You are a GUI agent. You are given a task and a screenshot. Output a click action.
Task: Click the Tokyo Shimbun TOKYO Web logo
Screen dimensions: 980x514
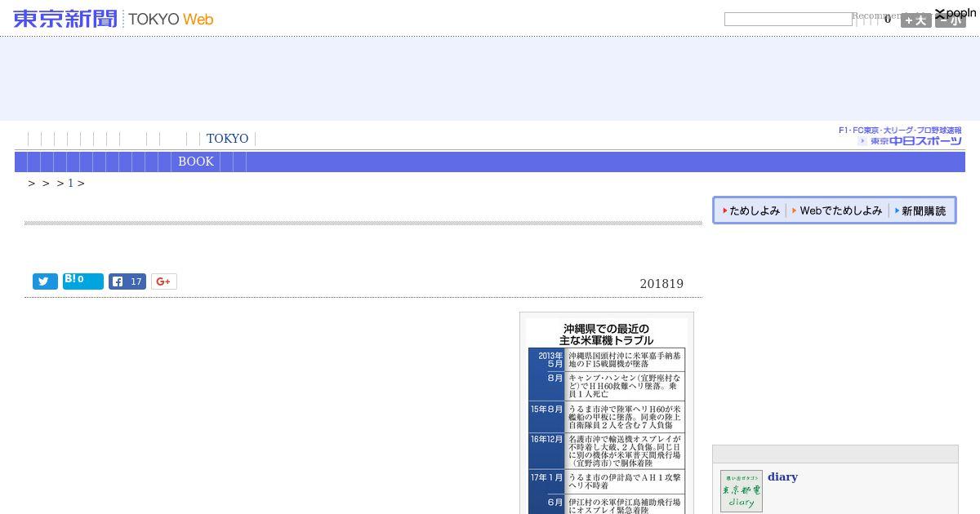pyautogui.click(x=114, y=19)
